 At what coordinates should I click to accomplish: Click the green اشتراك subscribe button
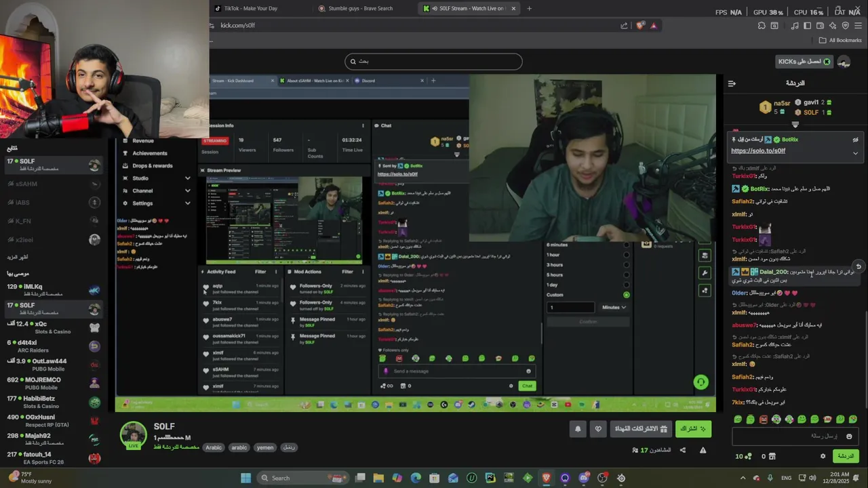tap(693, 429)
